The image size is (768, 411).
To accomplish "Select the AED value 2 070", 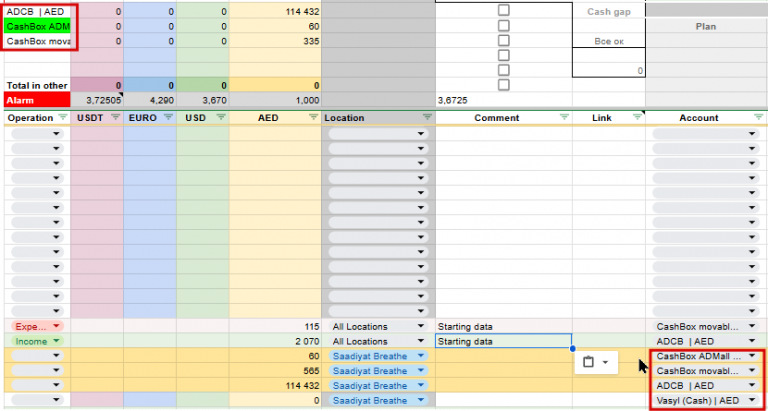I will coord(275,341).
